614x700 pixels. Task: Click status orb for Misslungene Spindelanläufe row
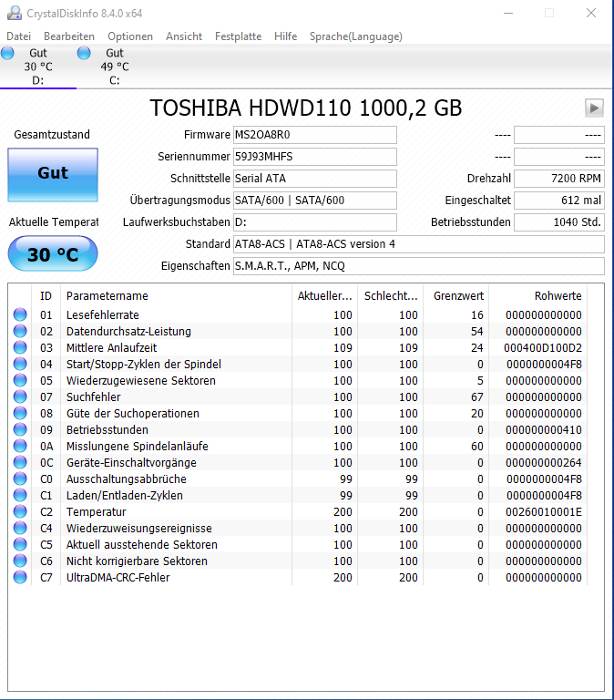click(x=20, y=446)
